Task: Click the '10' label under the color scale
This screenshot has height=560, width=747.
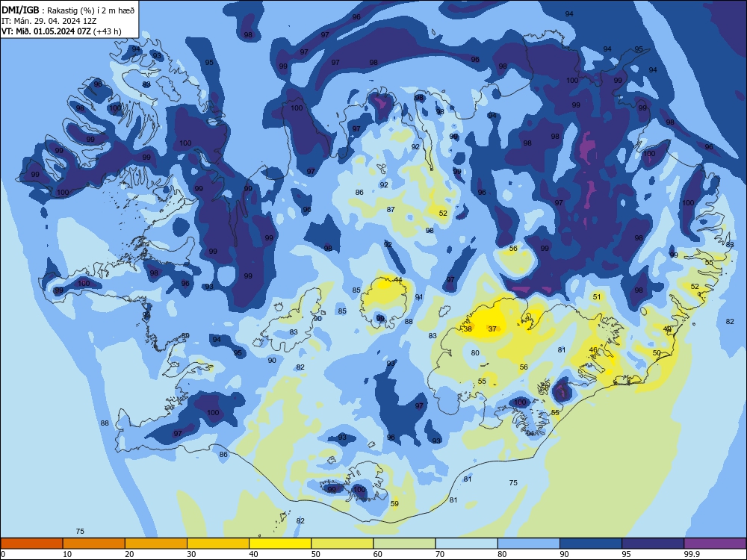Action: 67,554
